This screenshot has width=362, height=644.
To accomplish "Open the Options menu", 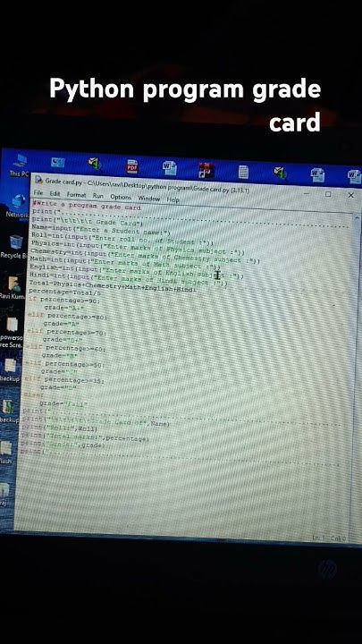I will coord(121,197).
